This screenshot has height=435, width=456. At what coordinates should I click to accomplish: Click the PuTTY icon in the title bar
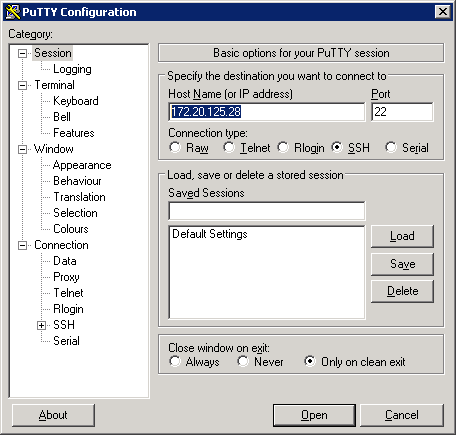click(x=13, y=12)
